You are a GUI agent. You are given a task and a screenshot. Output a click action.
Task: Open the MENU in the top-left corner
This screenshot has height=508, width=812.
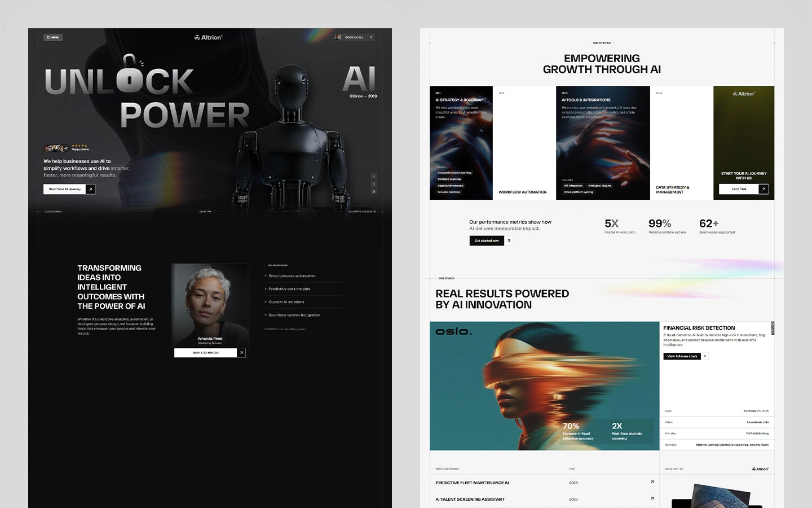(x=53, y=37)
